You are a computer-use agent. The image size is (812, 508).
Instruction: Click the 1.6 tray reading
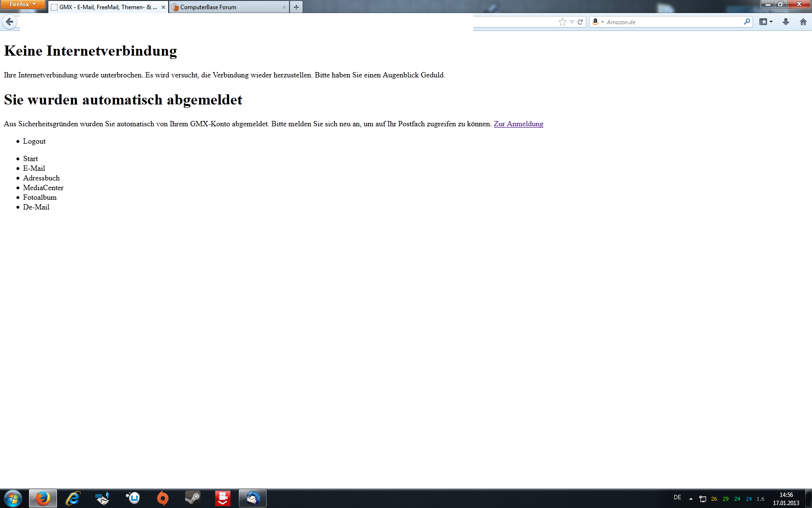pyautogui.click(x=761, y=499)
